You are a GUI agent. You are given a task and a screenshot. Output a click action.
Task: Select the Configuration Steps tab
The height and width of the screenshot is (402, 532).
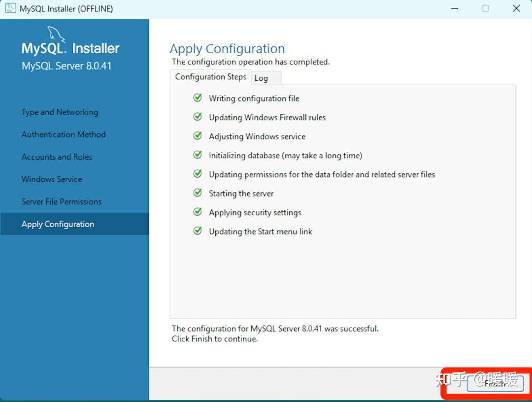tap(210, 77)
